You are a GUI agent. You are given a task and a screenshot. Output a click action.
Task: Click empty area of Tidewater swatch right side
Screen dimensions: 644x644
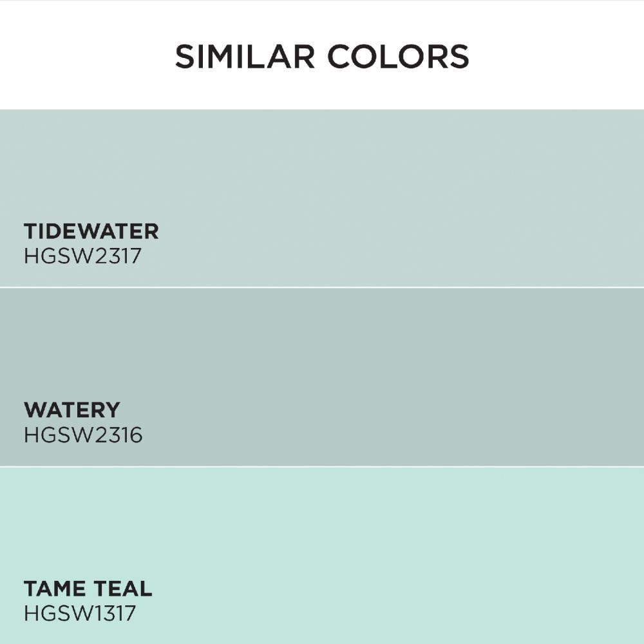[452, 198]
